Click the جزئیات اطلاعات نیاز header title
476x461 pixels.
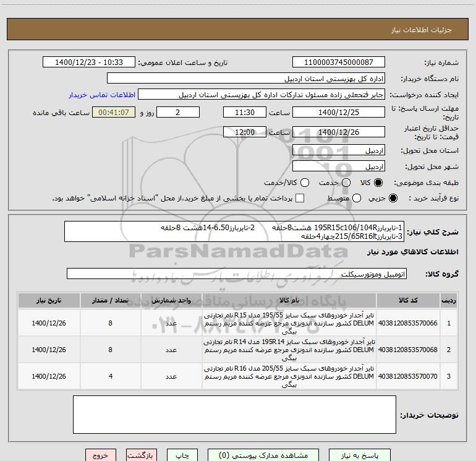[x=421, y=30]
